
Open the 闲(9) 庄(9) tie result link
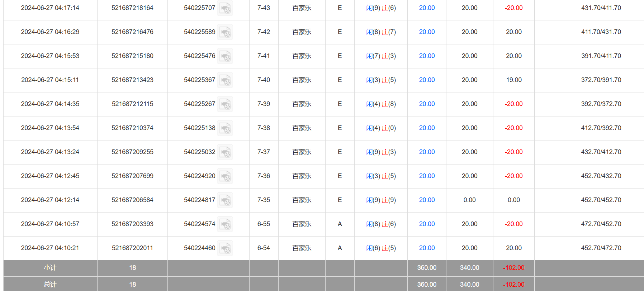(x=381, y=200)
